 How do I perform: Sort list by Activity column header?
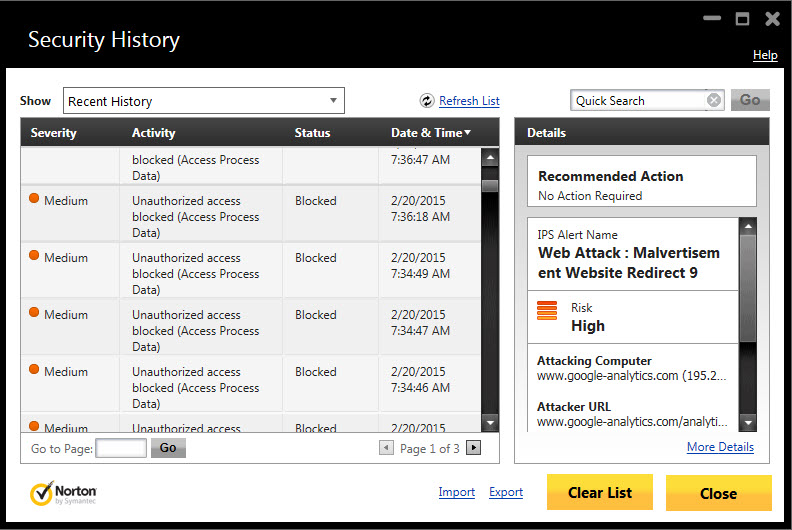point(153,133)
